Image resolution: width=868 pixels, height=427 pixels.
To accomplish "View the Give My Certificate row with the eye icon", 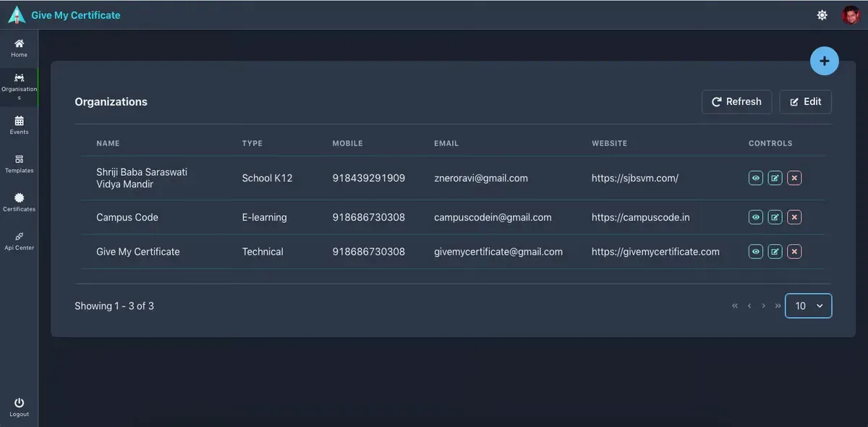I will coord(756,252).
